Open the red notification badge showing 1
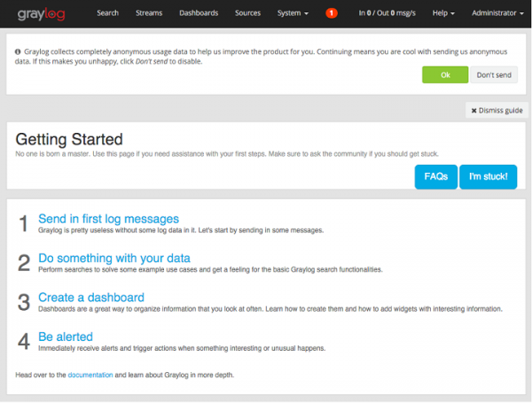This screenshot has height=403, width=532. [332, 13]
